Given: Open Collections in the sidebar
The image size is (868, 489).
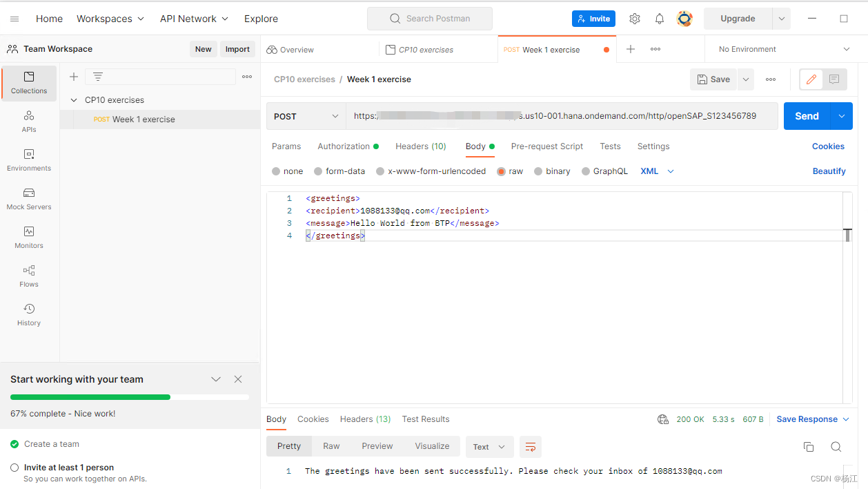Looking at the screenshot, I should pos(29,83).
